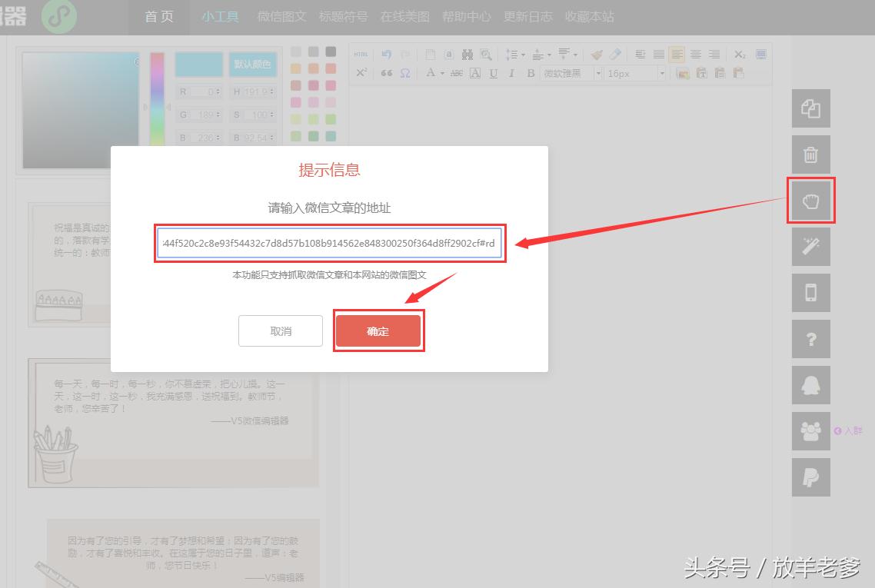Viewport: 875px width, 588px height.
Task: Open the QQ contact icon in sidebar
Action: [810, 385]
